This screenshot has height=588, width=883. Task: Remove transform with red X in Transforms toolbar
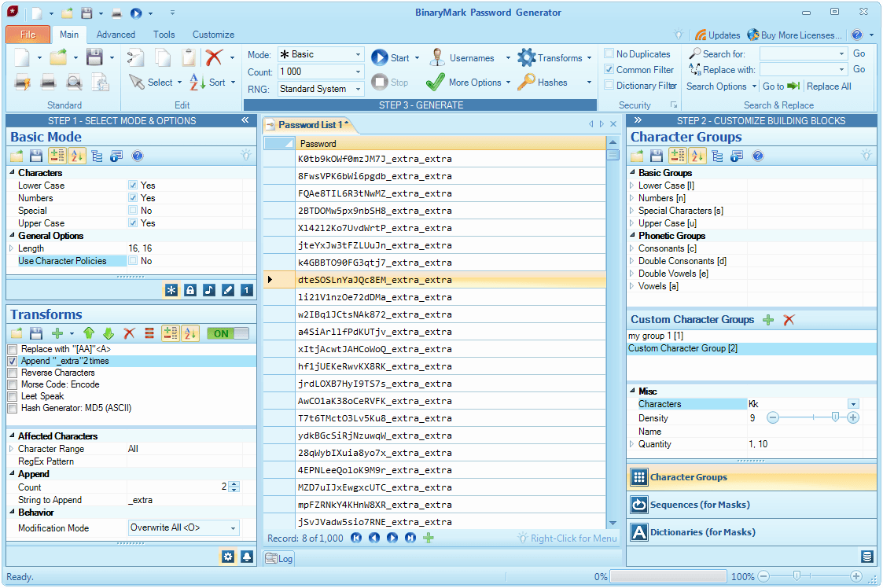click(x=129, y=333)
